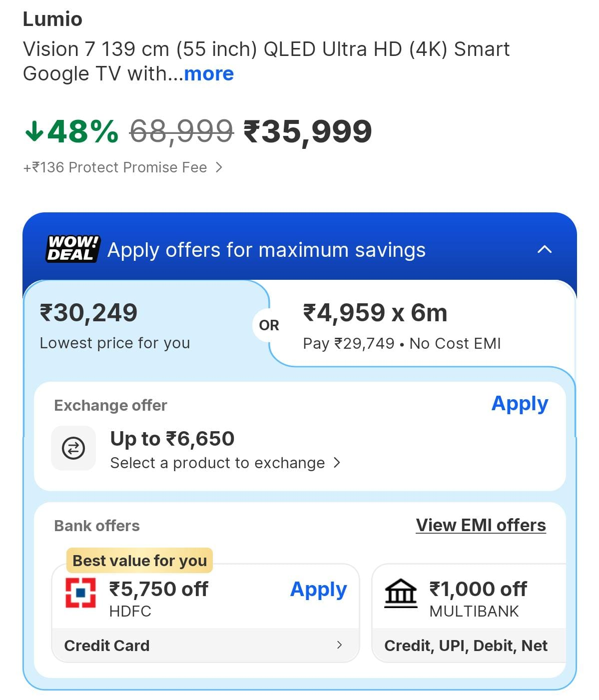Viewport: 599px width, 700px height.
Task: Click the Best value for you tag
Action: pyautogui.click(x=140, y=561)
